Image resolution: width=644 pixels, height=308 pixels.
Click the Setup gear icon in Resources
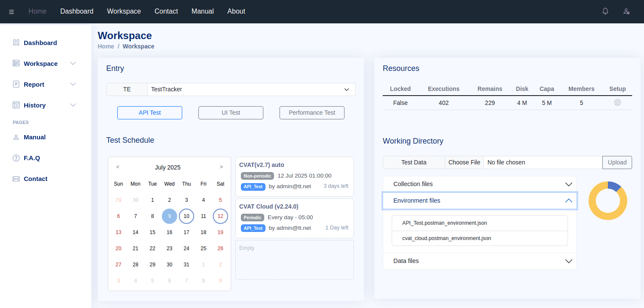(x=617, y=102)
